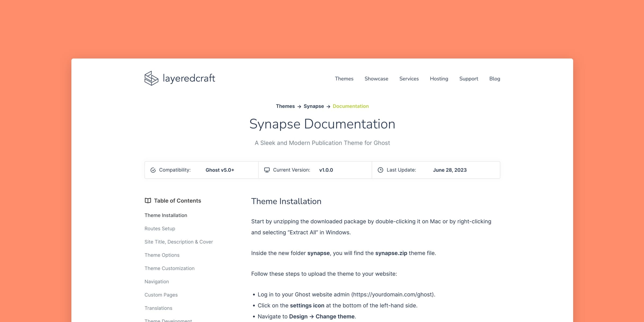Click the Last Update clock icon

coord(380,170)
